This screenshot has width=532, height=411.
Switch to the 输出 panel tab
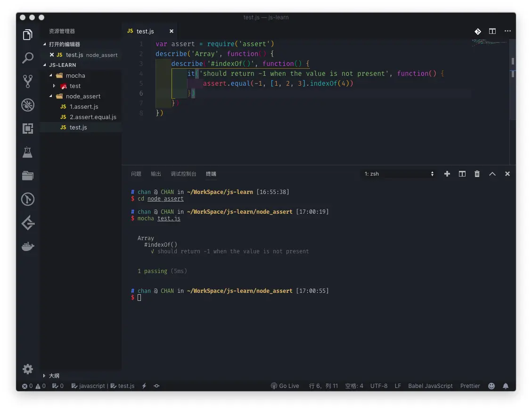(156, 174)
